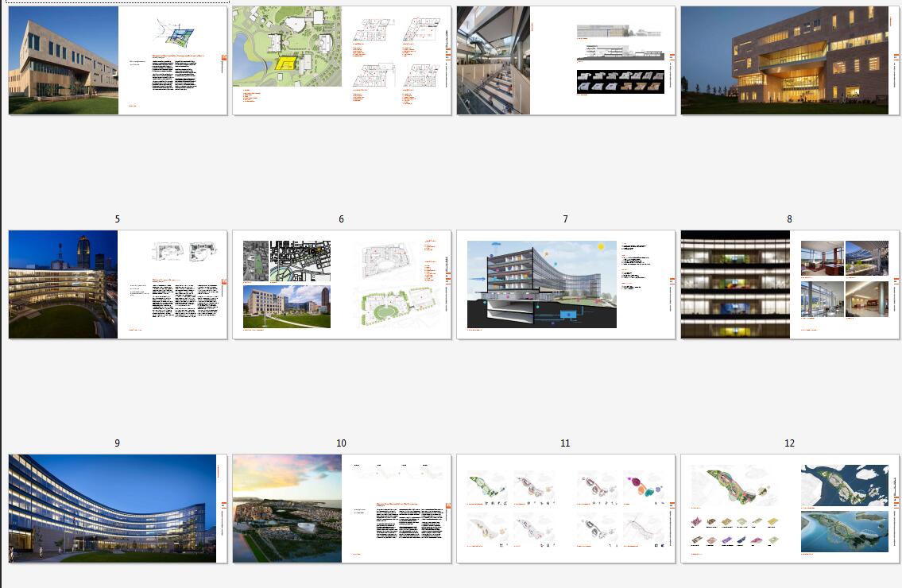Open the thumbnail with black-and-white figure-ground maps
This screenshot has height=588, width=902.
[x=342, y=284]
